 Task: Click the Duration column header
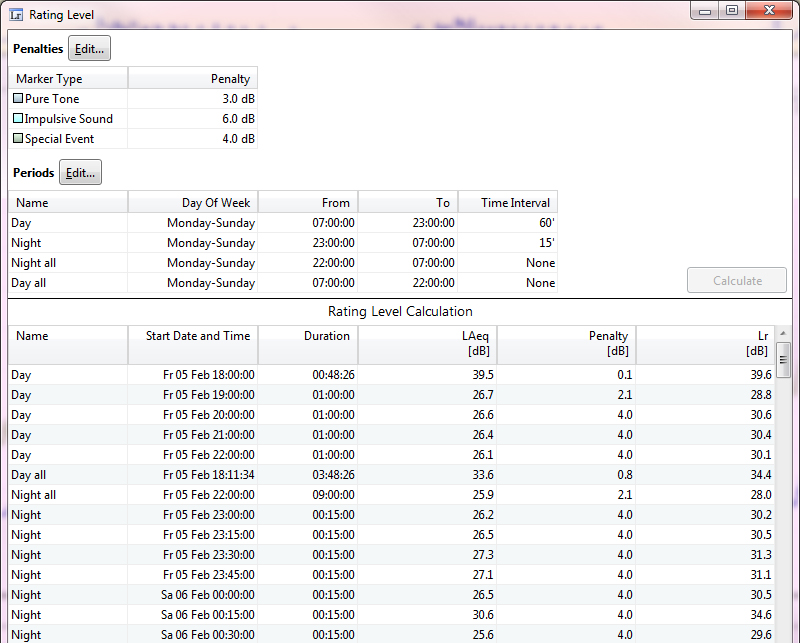click(x=308, y=343)
